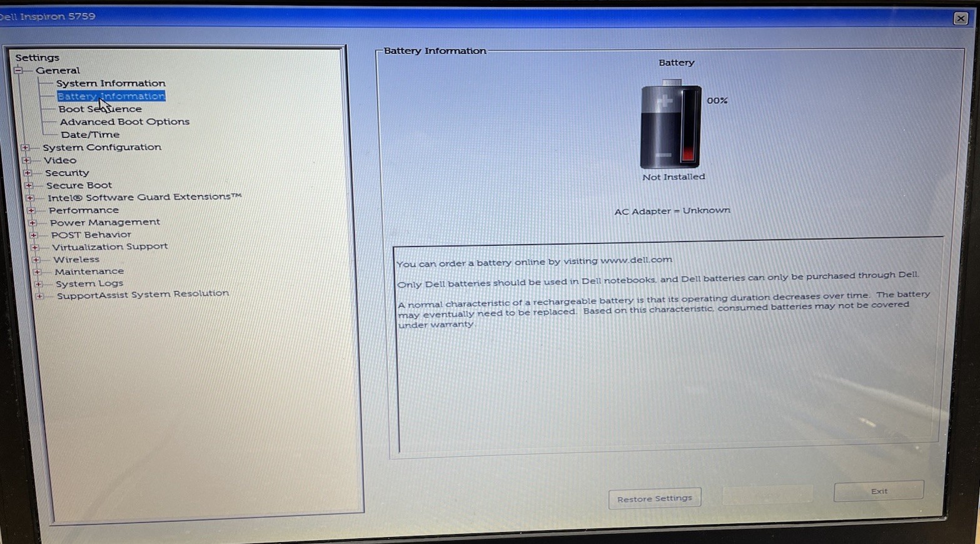The width and height of the screenshot is (980, 544).
Task: Select Battery Information in the tree
Action: 111,96
